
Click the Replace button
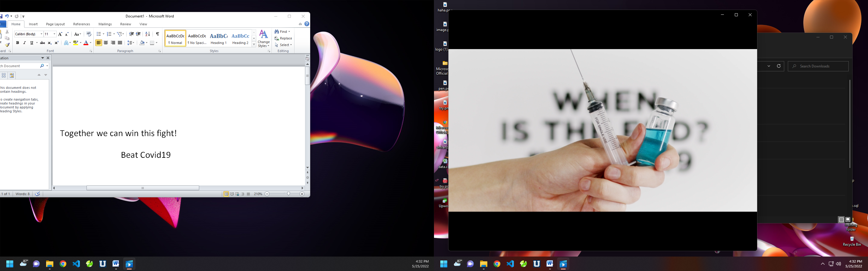(x=283, y=38)
